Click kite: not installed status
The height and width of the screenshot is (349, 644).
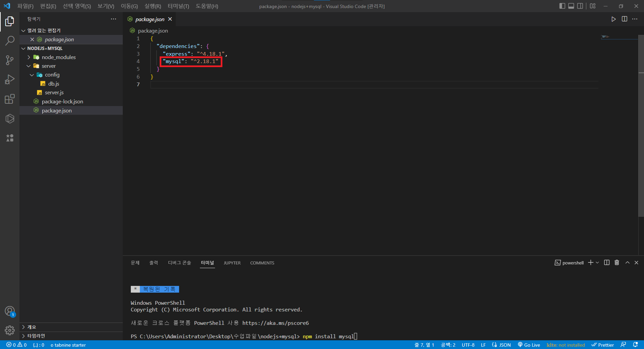pyautogui.click(x=566, y=345)
